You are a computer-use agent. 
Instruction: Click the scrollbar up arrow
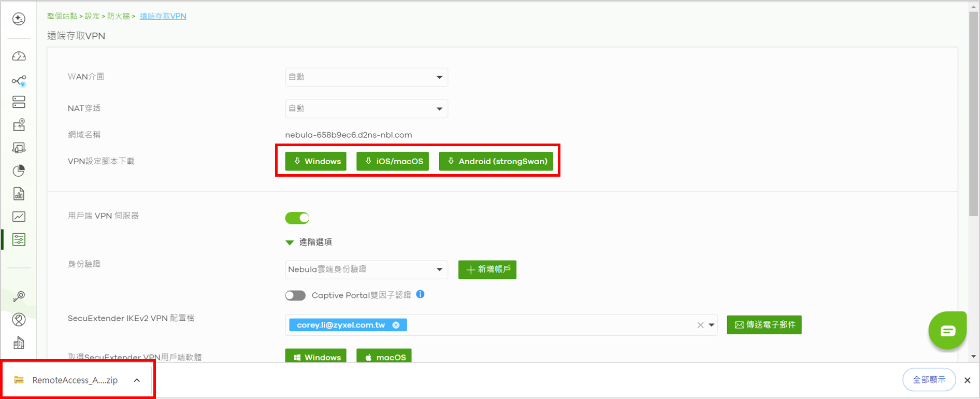tap(974, 6)
